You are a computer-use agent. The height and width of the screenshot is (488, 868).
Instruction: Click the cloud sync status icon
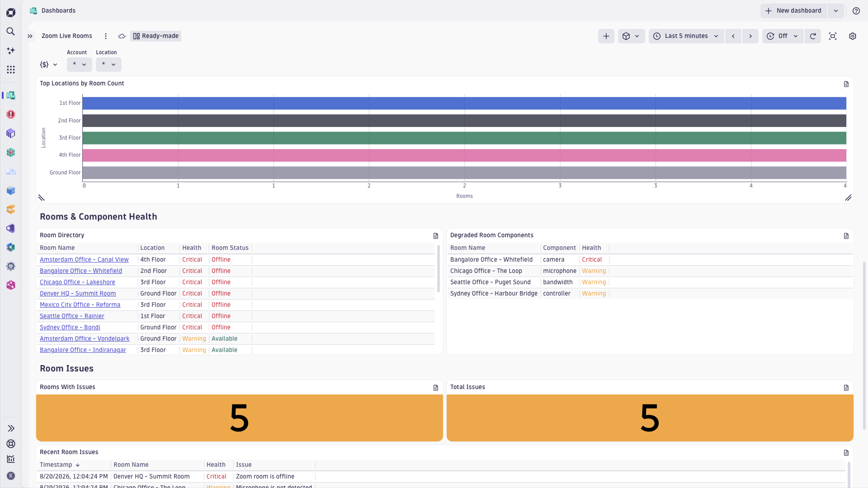(122, 36)
